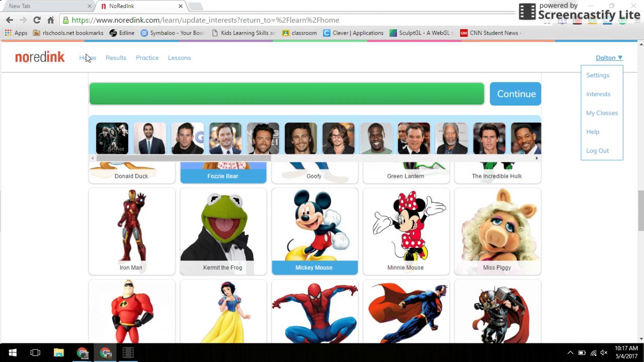Open File Explorer from the taskbar
The image size is (644, 362).
pyautogui.click(x=59, y=352)
